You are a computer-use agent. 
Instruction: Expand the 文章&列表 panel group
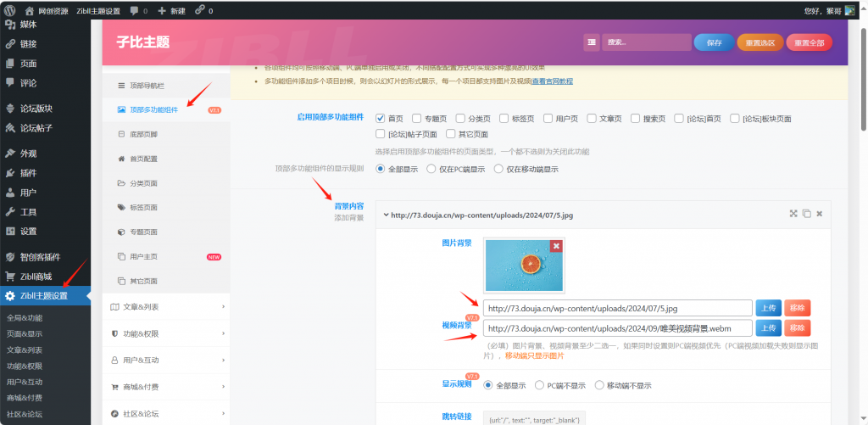tap(166, 306)
